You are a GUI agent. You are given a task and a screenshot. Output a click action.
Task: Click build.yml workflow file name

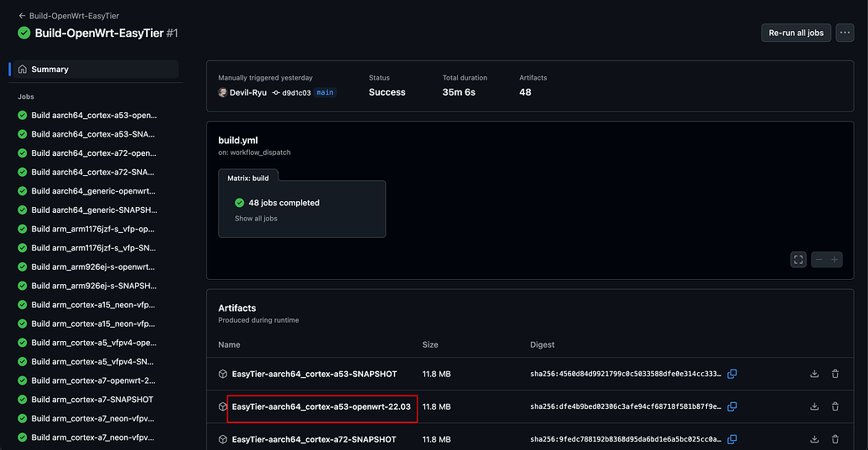pos(238,141)
